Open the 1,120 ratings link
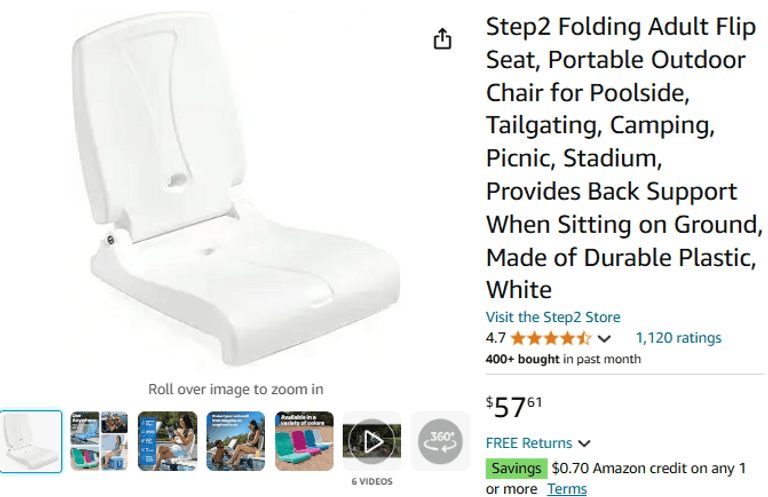 (678, 338)
